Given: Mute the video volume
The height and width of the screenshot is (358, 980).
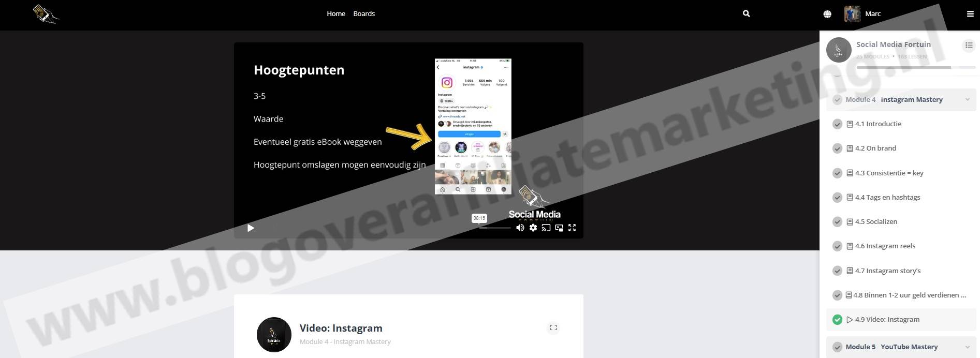Looking at the screenshot, I should coord(520,228).
